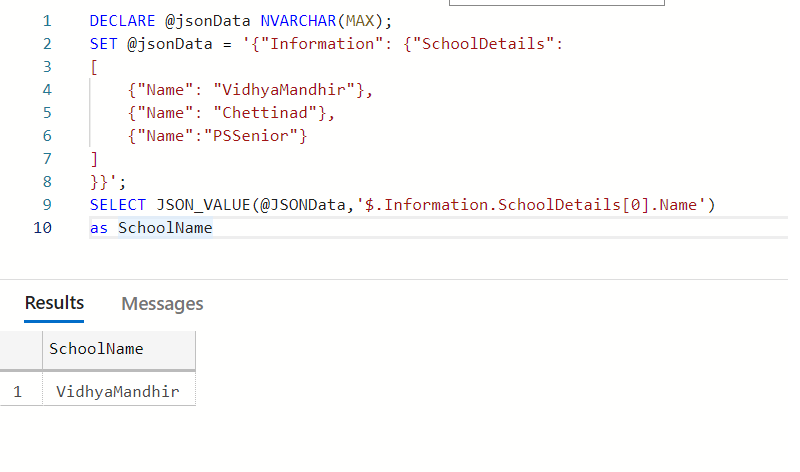Click the SchoolName column header in results grid
The width and height of the screenshot is (800, 472).
point(96,349)
